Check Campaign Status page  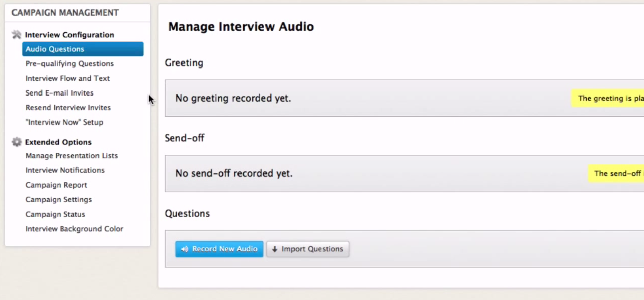click(55, 214)
